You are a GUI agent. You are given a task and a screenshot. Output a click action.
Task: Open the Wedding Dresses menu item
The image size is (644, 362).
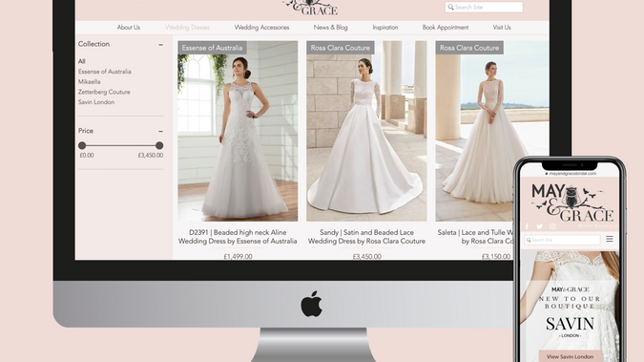(187, 28)
